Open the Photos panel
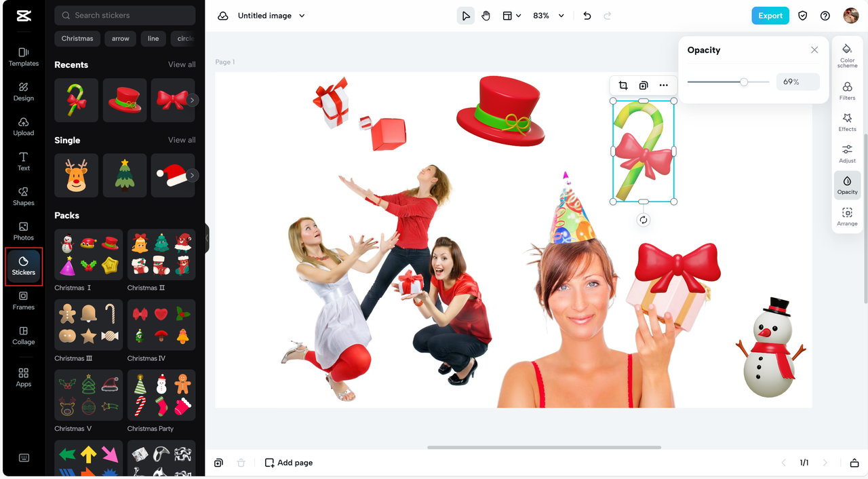 [x=24, y=231]
